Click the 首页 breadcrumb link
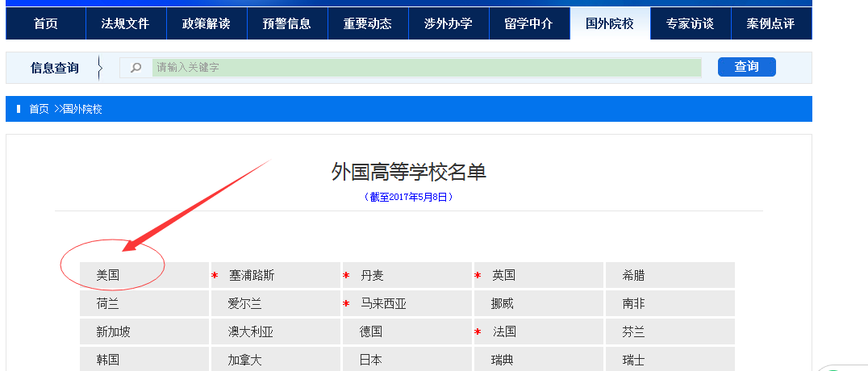This screenshot has height=371, width=868. point(40,109)
